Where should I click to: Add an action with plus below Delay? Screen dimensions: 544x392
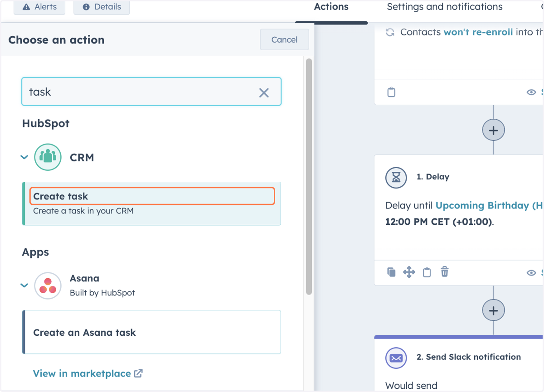pos(493,311)
